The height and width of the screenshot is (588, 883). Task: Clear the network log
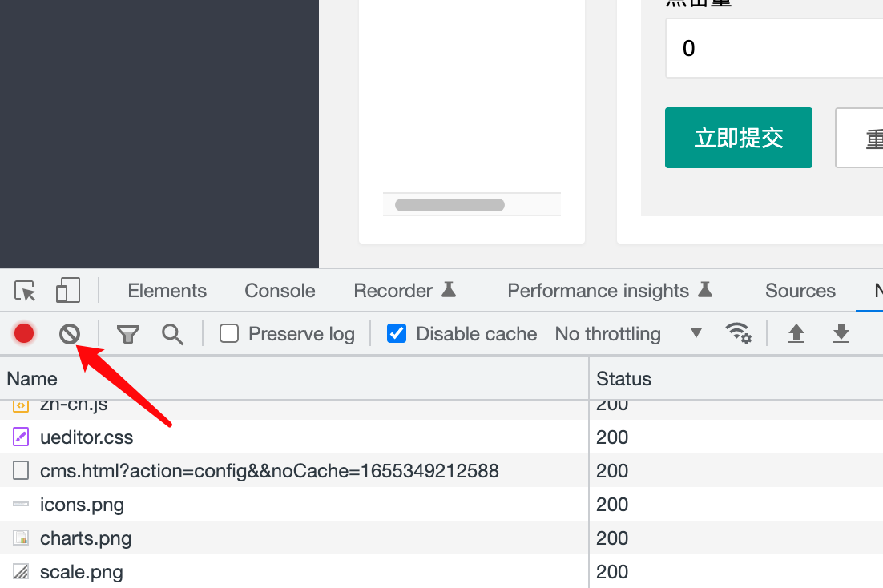click(70, 333)
